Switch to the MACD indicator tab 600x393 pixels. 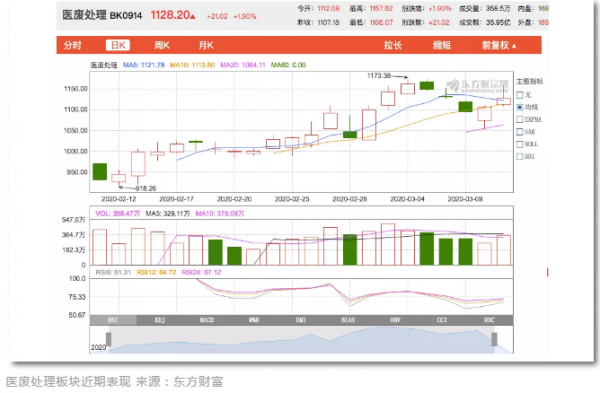pyautogui.click(x=207, y=320)
